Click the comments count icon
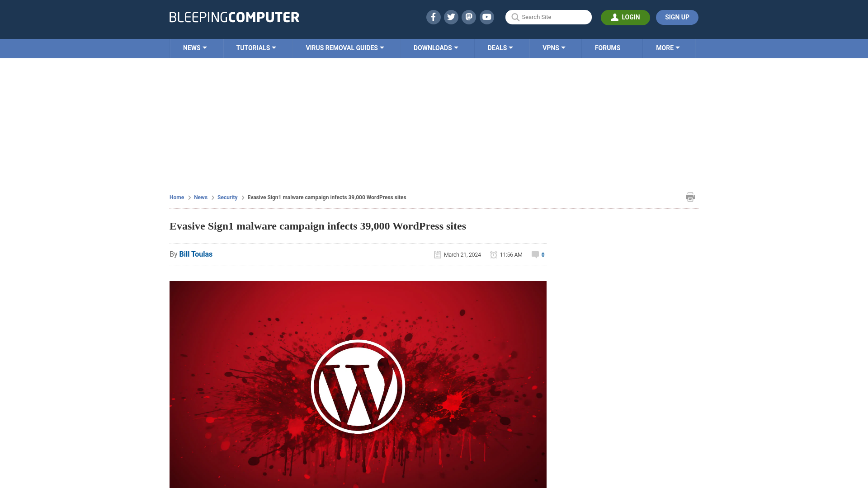Viewport: 868px width, 488px height. (535, 254)
